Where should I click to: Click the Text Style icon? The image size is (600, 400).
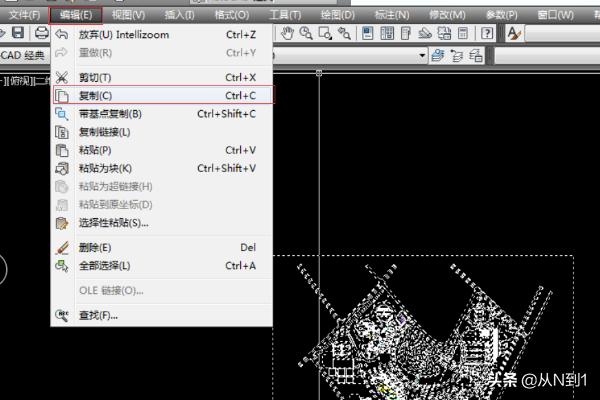pyautogui.click(x=514, y=34)
